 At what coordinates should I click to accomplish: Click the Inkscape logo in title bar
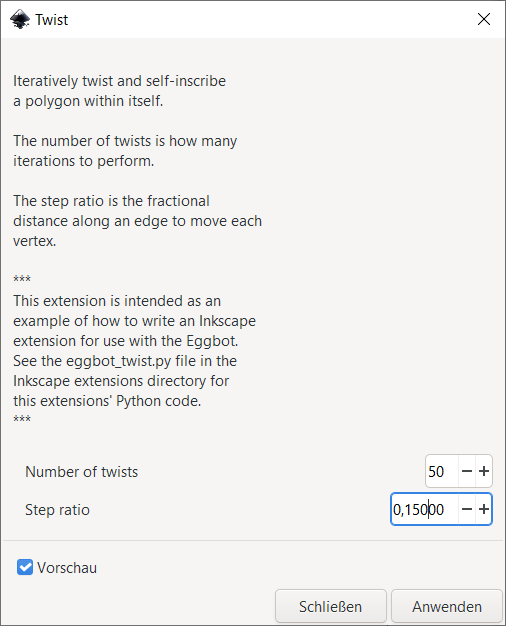pyautogui.click(x=20, y=19)
